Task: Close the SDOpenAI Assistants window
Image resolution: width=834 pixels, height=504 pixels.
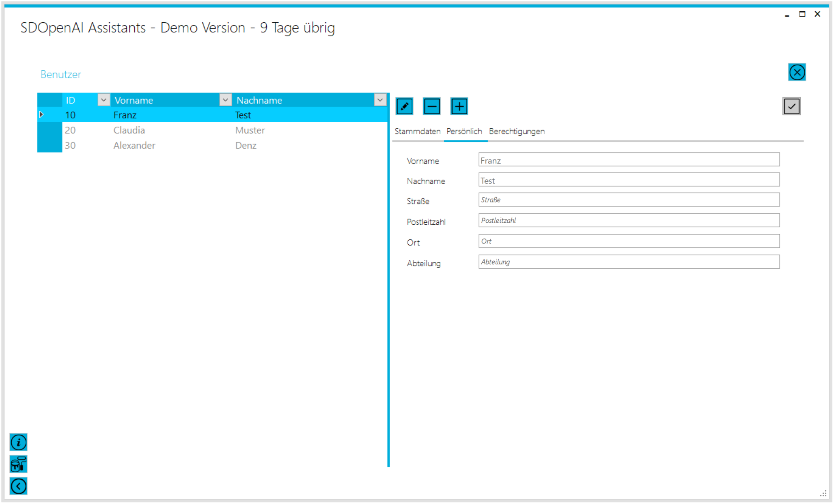Action: click(818, 14)
